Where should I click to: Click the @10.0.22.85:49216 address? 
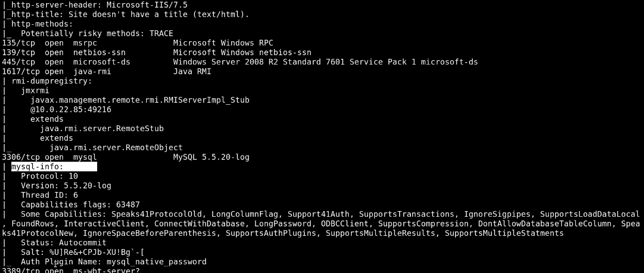pyautogui.click(x=71, y=109)
